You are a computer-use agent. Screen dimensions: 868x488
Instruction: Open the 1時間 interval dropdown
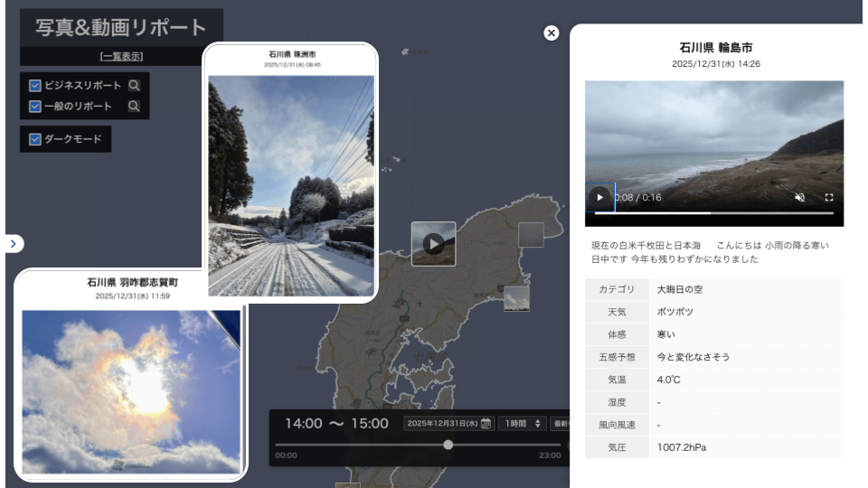pyautogui.click(x=523, y=424)
